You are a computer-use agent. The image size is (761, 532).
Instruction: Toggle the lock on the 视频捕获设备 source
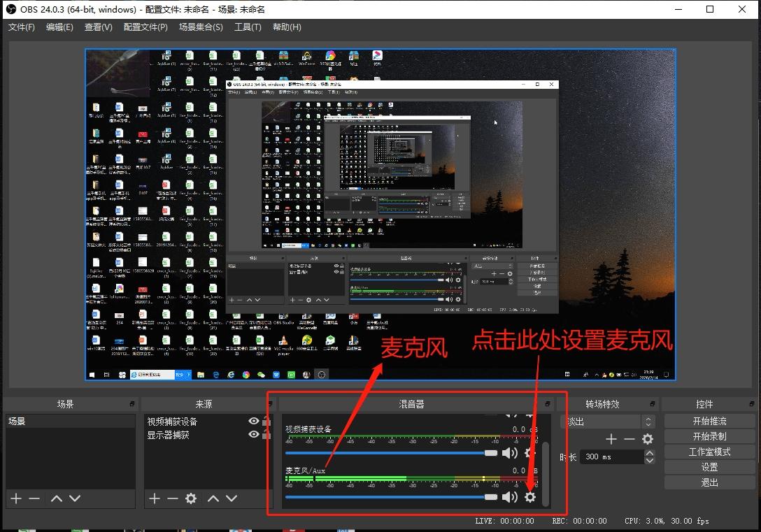(266, 421)
